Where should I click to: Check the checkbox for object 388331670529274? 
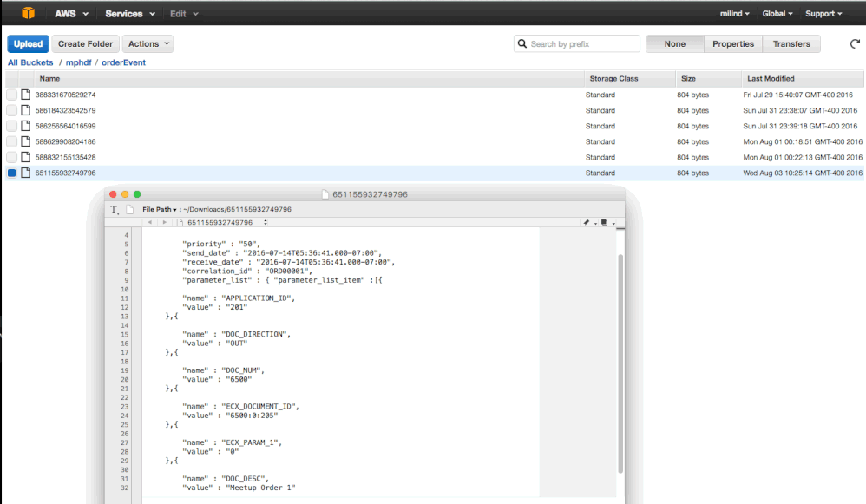pyautogui.click(x=10, y=95)
